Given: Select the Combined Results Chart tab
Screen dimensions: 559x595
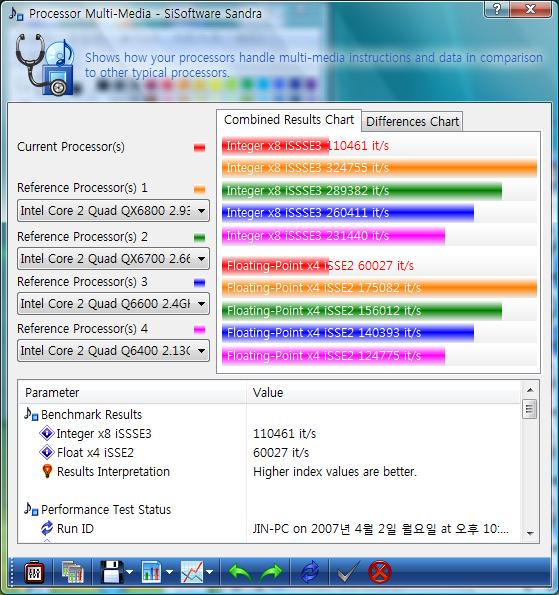Looking at the screenshot, I should (x=289, y=120).
